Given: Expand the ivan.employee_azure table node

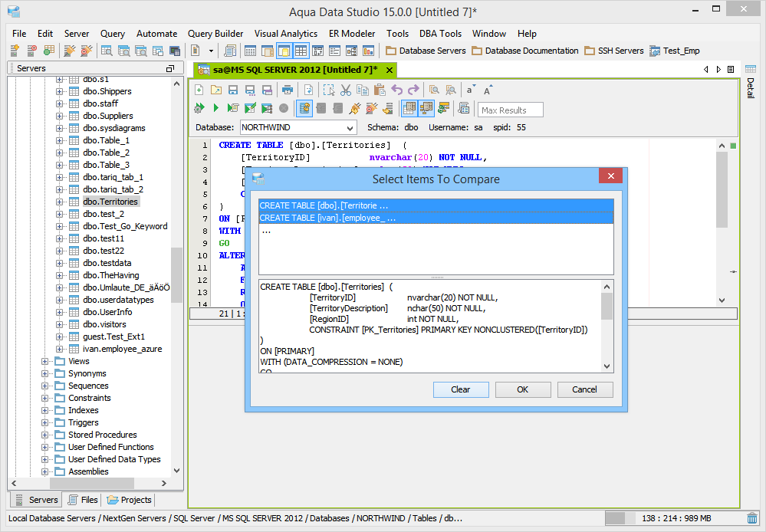Looking at the screenshot, I should pyautogui.click(x=59, y=349).
